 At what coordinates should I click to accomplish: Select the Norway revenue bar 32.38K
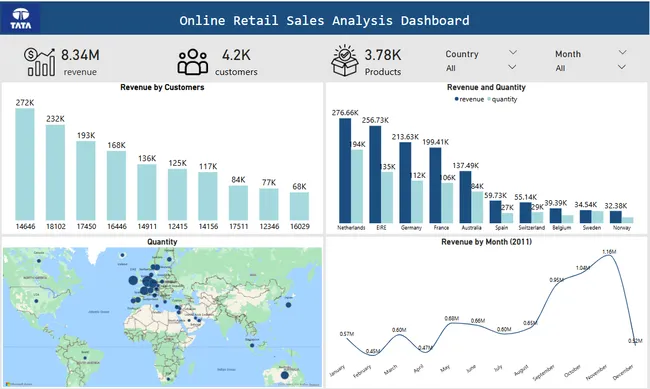(616, 217)
